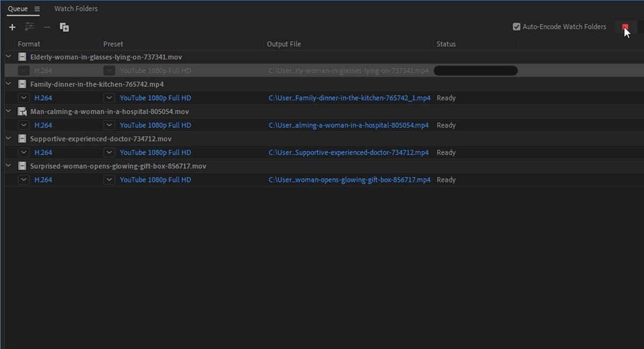Click the encoding progress bar for Elderly-woman clip
This screenshot has width=644, height=349.
[x=475, y=70]
